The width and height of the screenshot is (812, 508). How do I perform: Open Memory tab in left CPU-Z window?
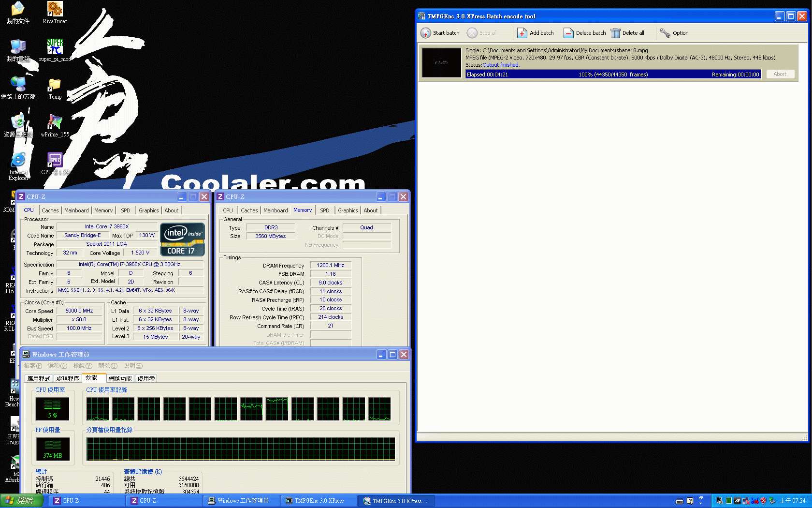(x=103, y=210)
